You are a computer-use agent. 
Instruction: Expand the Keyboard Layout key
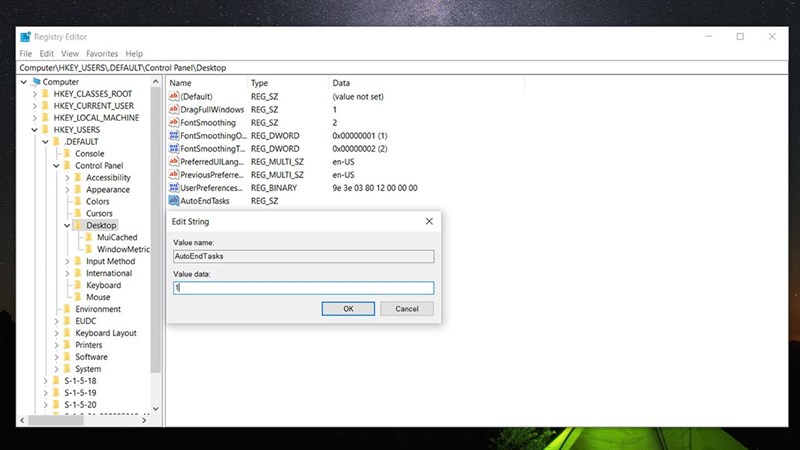click(x=56, y=333)
